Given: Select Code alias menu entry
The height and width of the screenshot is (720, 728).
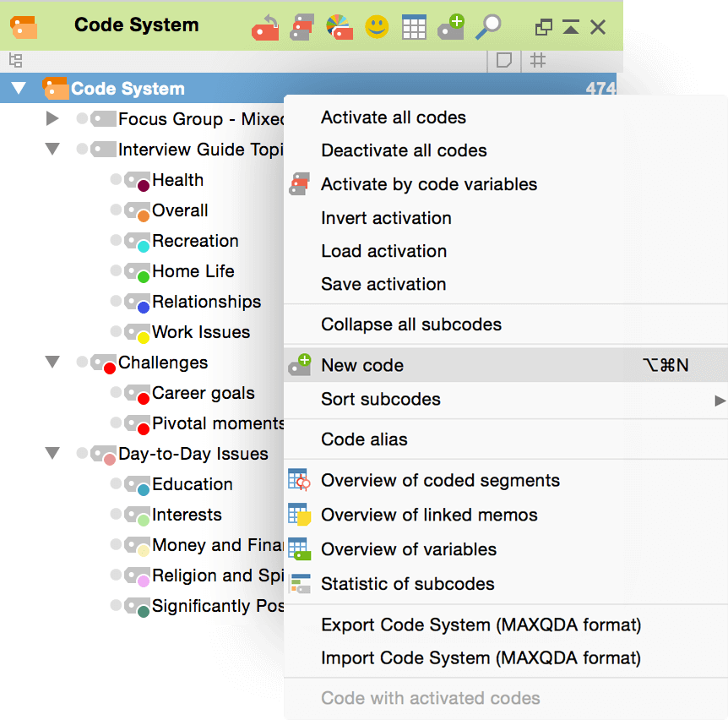Looking at the screenshot, I should click(505, 439).
